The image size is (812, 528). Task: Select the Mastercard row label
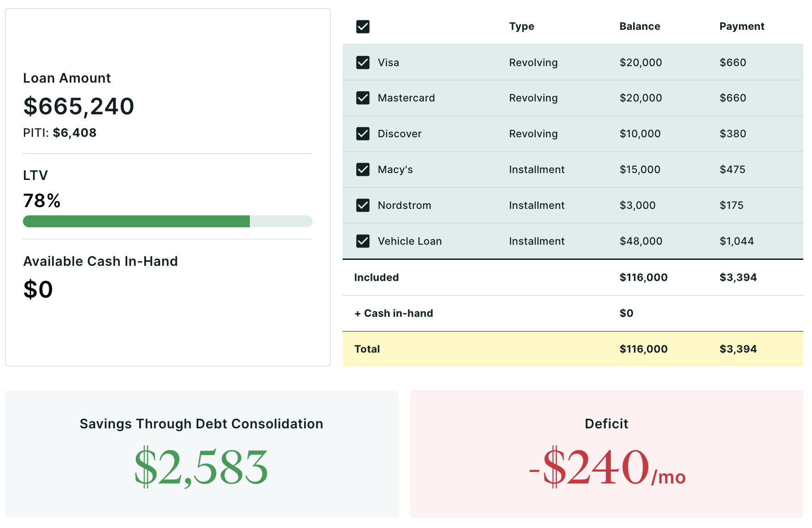pyautogui.click(x=406, y=98)
